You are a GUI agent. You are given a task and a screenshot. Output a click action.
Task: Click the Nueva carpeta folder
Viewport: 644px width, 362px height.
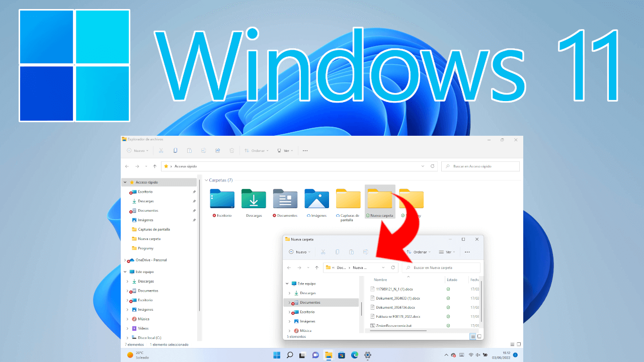point(380,199)
